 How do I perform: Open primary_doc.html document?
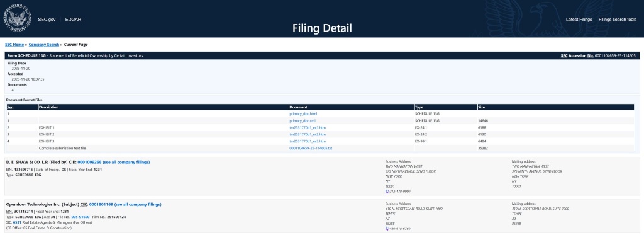[303, 113]
